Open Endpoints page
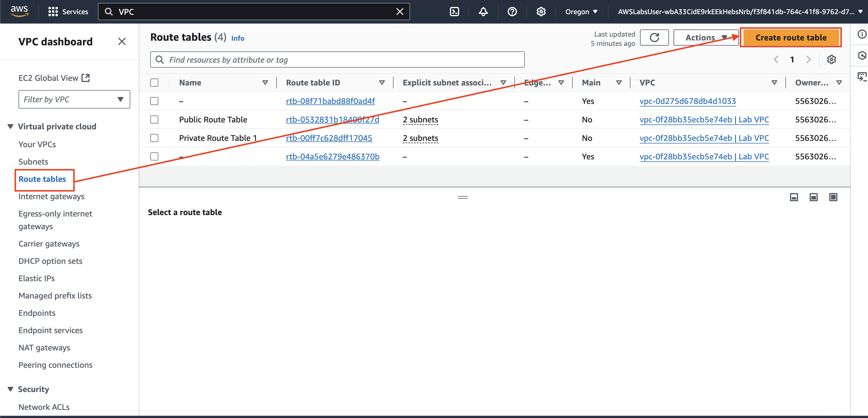The image size is (868, 418). pos(37,313)
